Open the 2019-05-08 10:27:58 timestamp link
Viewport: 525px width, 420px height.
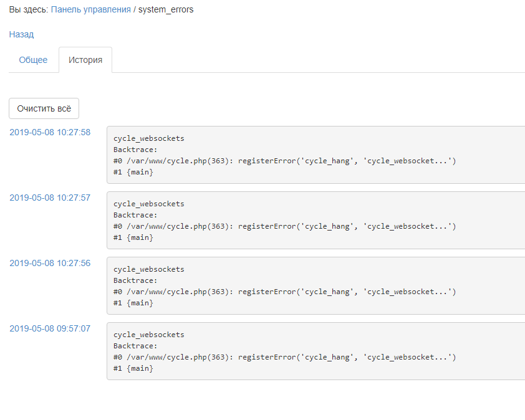point(50,132)
